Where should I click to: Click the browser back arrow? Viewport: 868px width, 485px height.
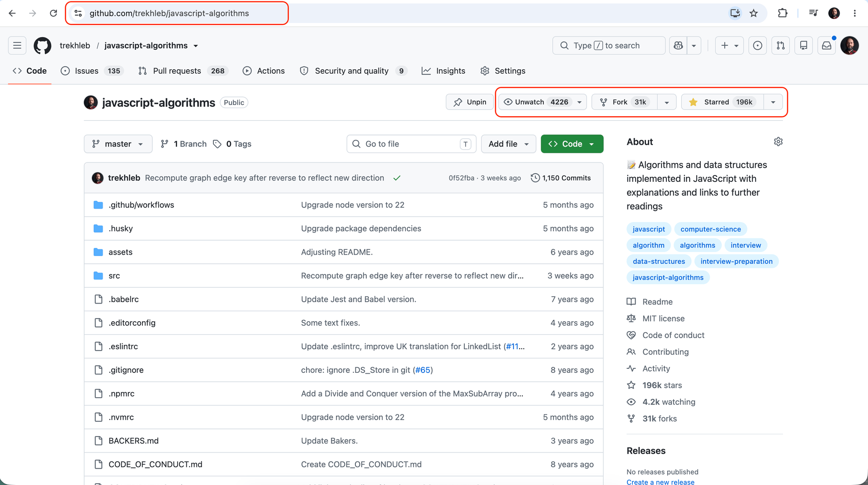click(x=12, y=13)
